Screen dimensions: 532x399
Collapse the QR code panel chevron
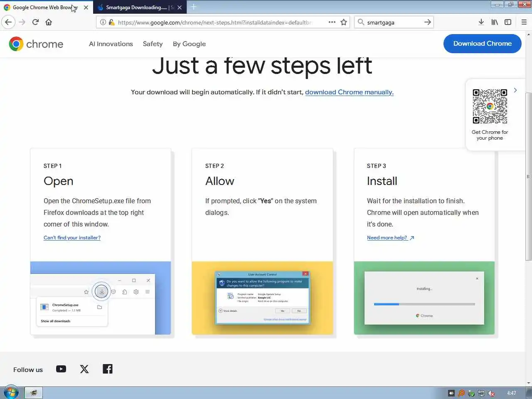pos(515,90)
